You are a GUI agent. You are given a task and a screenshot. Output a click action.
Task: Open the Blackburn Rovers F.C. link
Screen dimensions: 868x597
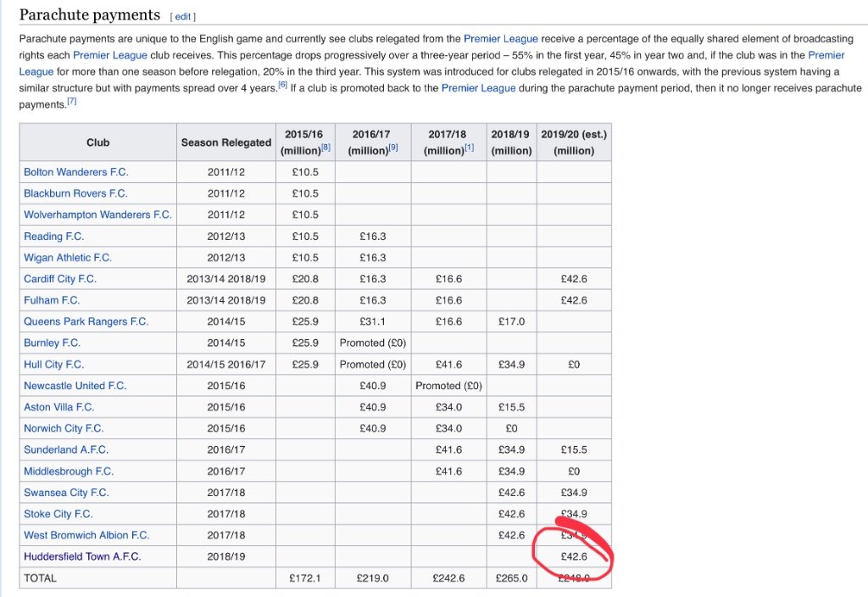[75, 193]
